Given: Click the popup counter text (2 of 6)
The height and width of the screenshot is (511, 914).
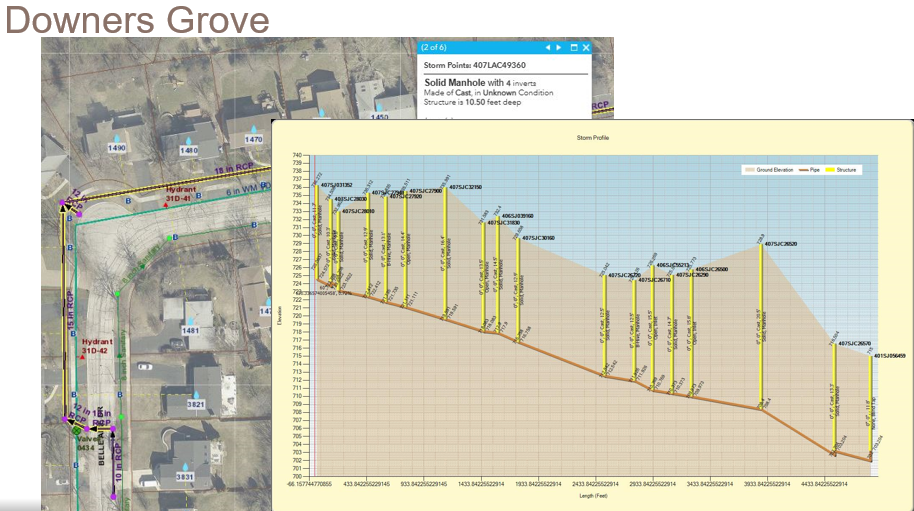Looking at the screenshot, I should click(x=434, y=47).
